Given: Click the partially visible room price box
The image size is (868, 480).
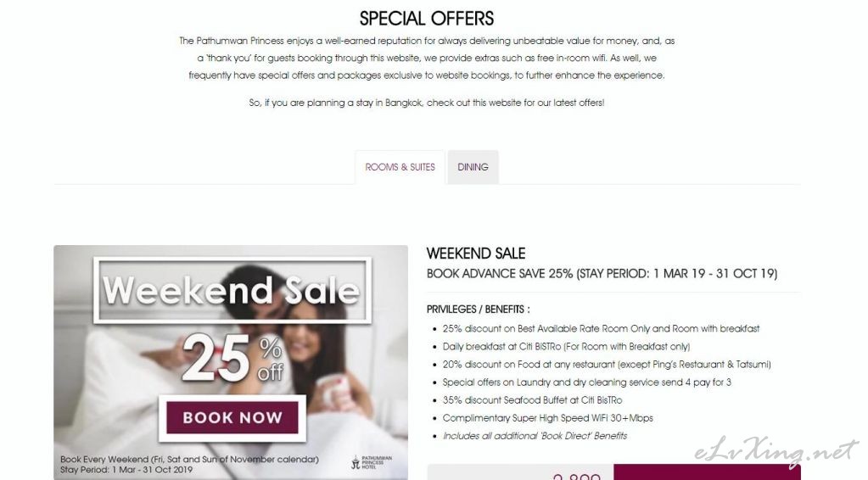Looking at the screenshot, I should pos(520,472).
